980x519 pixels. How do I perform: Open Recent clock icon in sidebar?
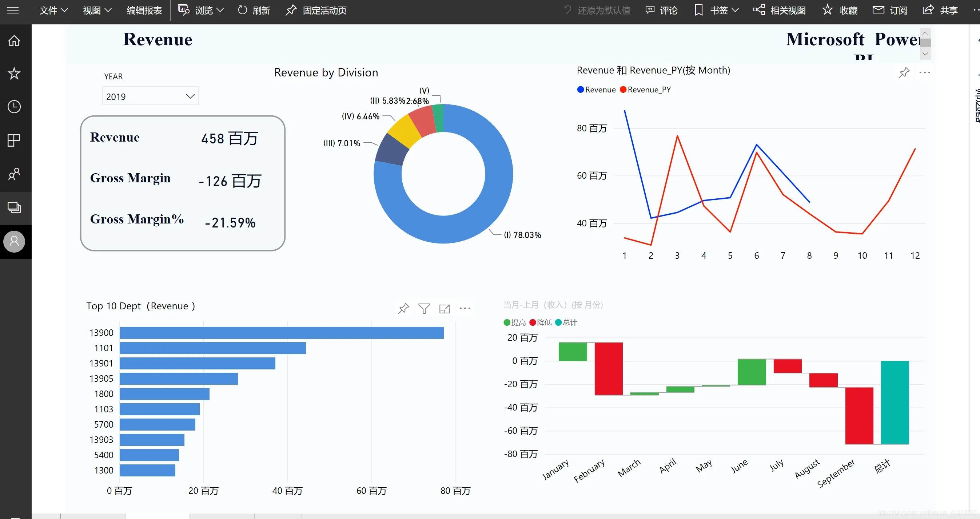(x=14, y=107)
